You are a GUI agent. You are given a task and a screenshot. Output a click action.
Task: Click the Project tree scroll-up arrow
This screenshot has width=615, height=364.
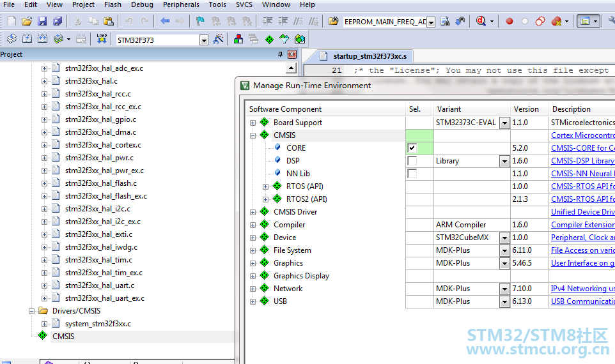point(291,68)
